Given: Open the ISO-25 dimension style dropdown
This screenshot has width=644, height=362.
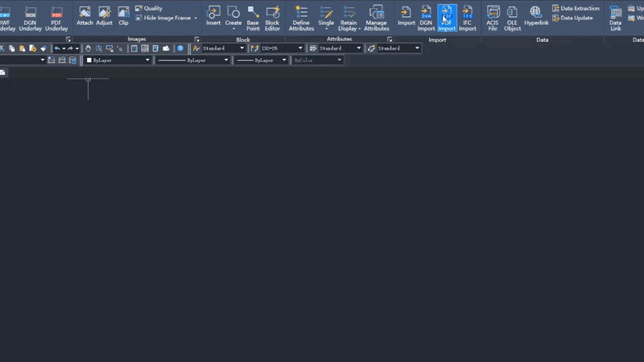Looking at the screenshot, I should click(300, 48).
